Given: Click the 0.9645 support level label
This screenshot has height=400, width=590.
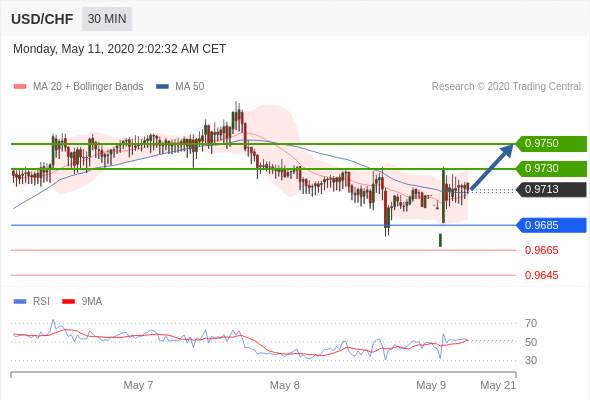Looking at the screenshot, I should click(x=541, y=275).
